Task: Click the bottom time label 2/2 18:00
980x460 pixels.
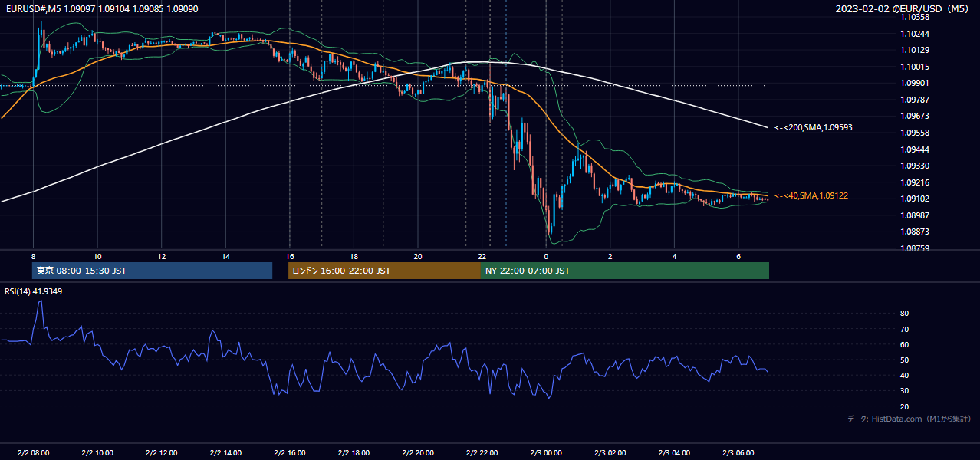Action: tap(354, 452)
